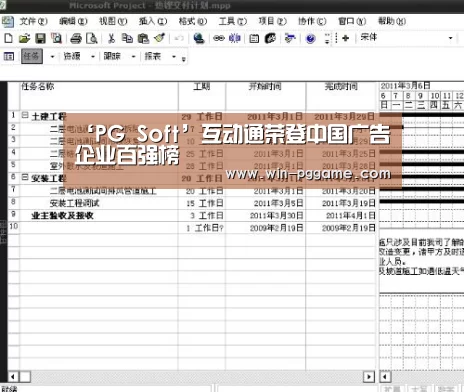
Task: Click the Gantt chart left scroll arrow
Action: [385, 377]
